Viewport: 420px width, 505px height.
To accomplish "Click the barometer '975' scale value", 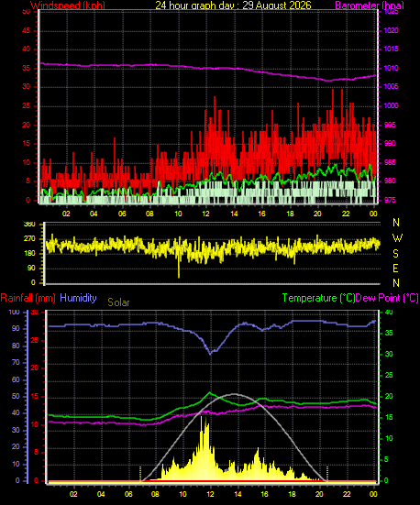I will tap(390, 200).
